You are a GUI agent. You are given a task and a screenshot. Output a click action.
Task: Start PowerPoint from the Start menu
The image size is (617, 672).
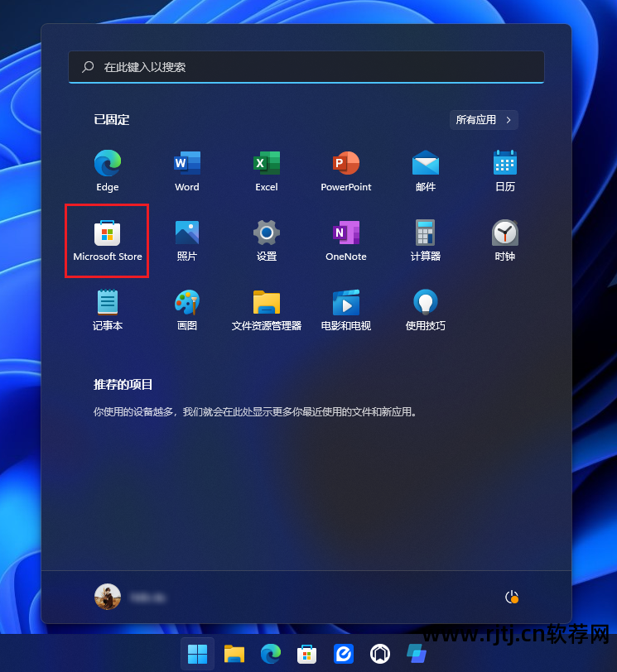(346, 170)
